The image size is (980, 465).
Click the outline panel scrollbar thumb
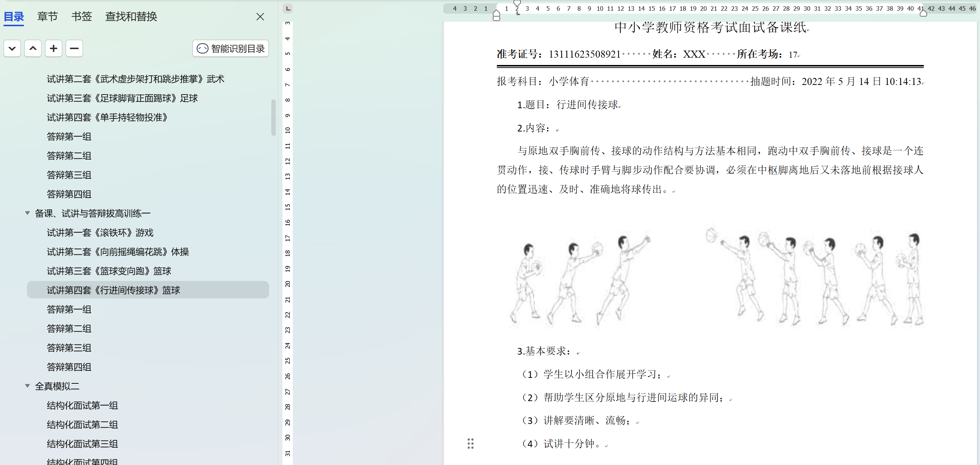pos(273,117)
